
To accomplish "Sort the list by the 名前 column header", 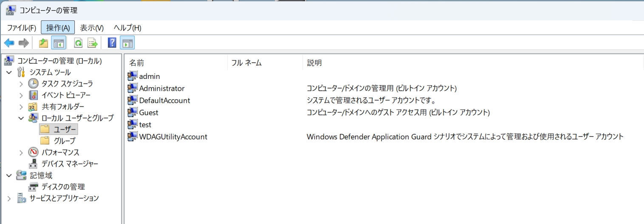I will (x=136, y=63).
